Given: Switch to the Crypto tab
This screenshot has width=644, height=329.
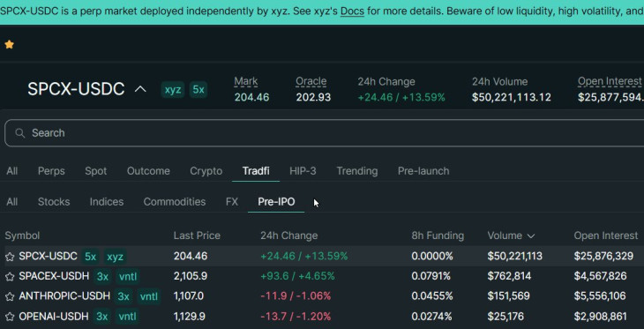Looking at the screenshot, I should pos(206,171).
